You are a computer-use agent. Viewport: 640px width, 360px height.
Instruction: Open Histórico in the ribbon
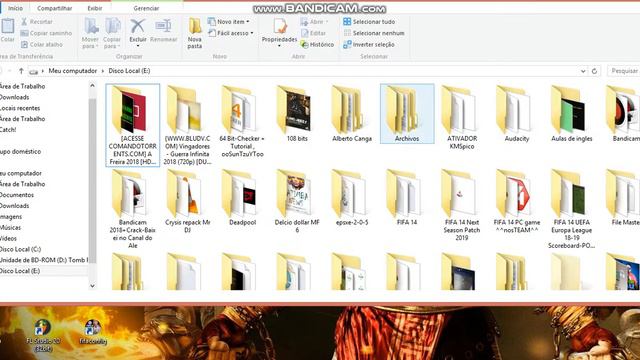(x=317, y=44)
